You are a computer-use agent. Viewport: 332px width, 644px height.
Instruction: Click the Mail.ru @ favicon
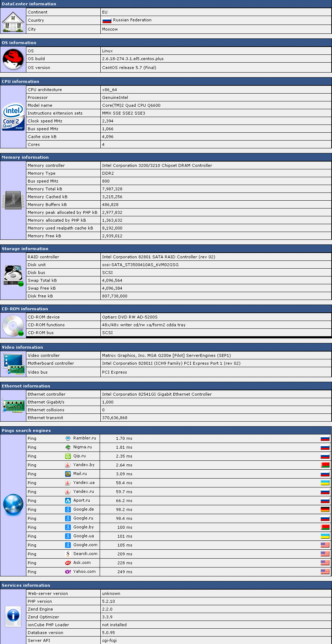coord(68,474)
